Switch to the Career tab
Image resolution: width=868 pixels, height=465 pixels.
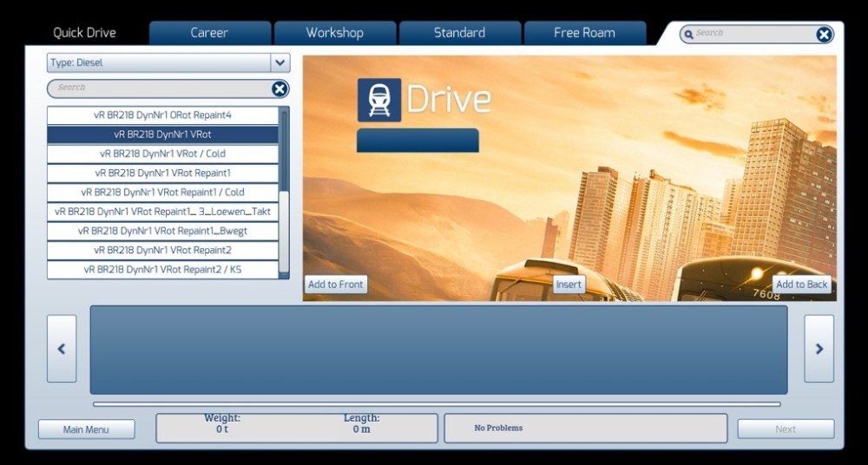coord(209,33)
